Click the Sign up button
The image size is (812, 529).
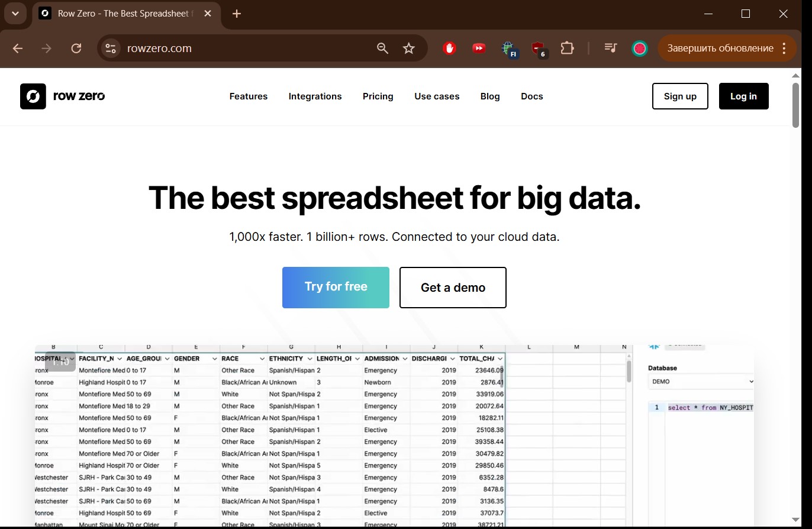(x=680, y=96)
